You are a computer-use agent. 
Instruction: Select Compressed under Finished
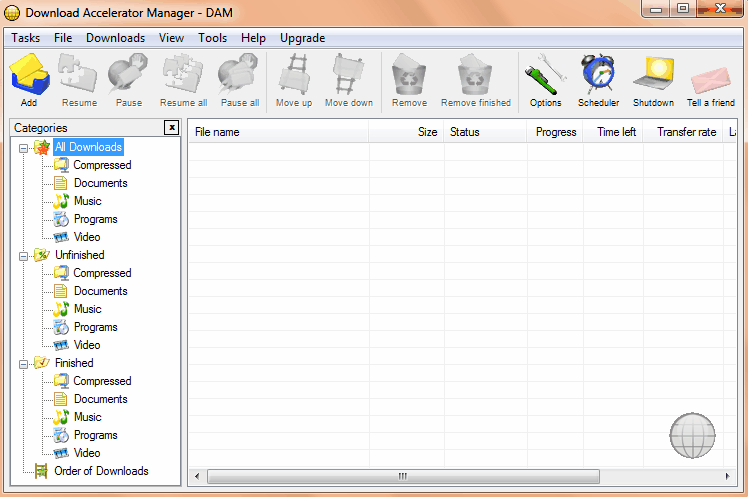pos(102,381)
